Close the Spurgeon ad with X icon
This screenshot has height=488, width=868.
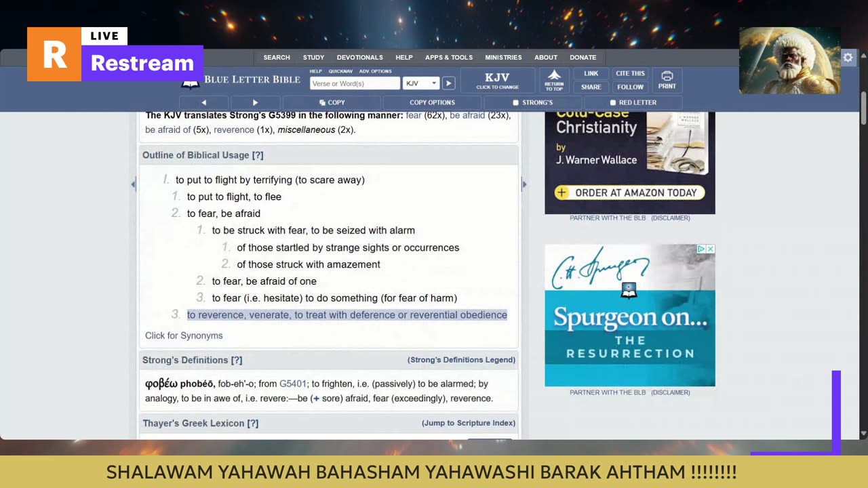[x=711, y=249]
